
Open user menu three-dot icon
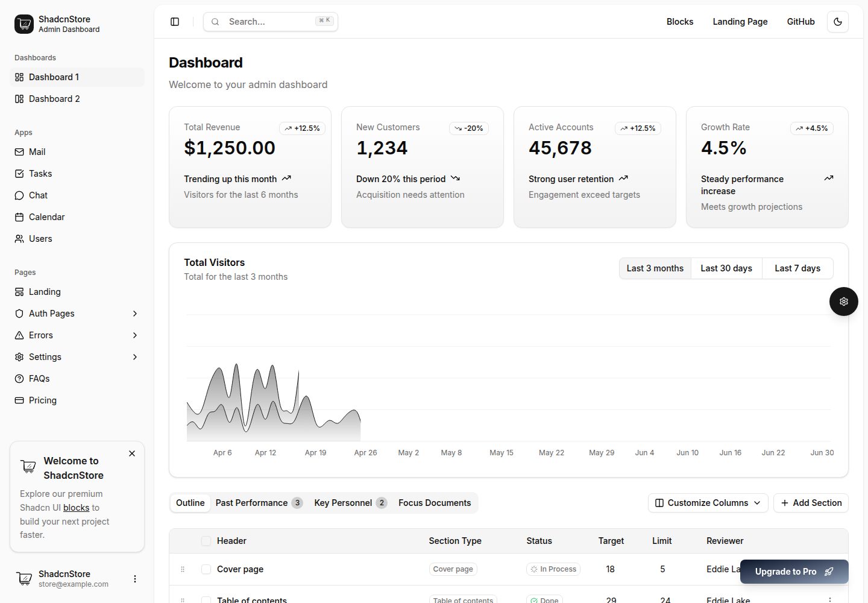pyautogui.click(x=135, y=579)
